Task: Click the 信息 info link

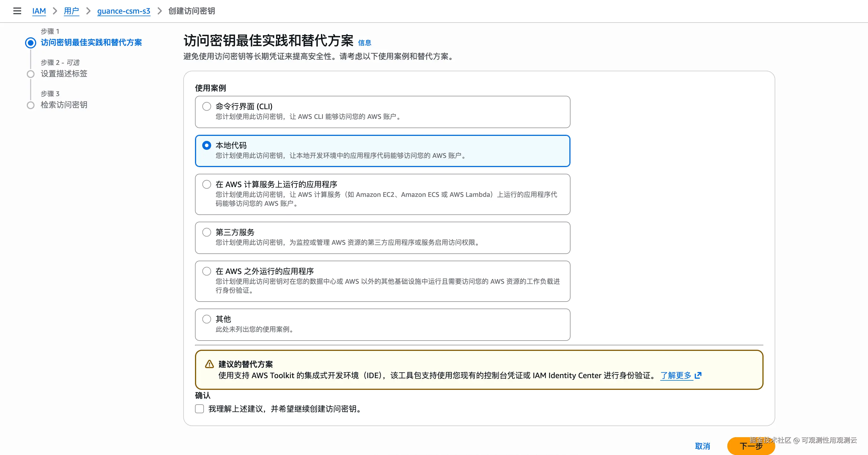Action: pos(364,43)
